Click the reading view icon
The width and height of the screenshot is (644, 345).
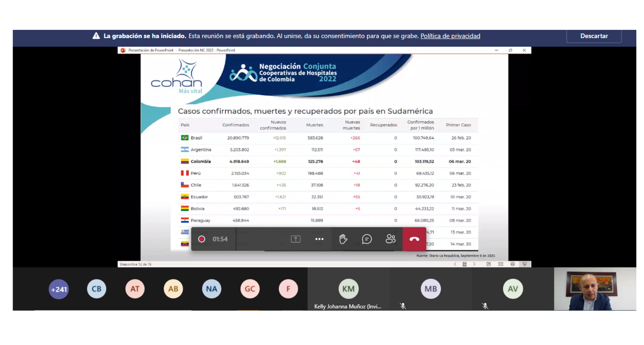pyautogui.click(x=513, y=264)
